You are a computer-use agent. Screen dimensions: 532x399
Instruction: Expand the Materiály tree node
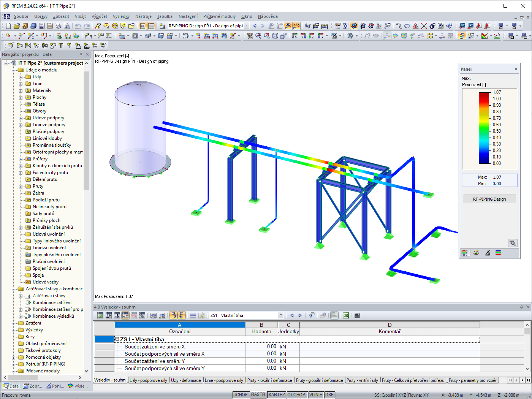(x=21, y=90)
